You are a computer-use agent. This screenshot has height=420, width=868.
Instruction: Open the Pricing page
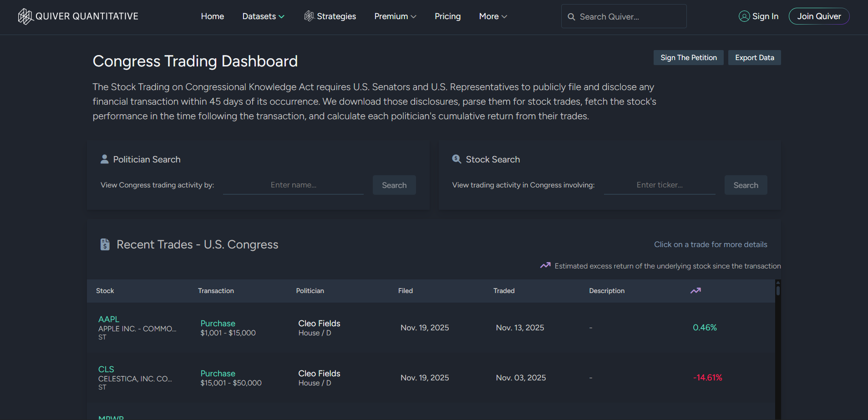click(447, 16)
